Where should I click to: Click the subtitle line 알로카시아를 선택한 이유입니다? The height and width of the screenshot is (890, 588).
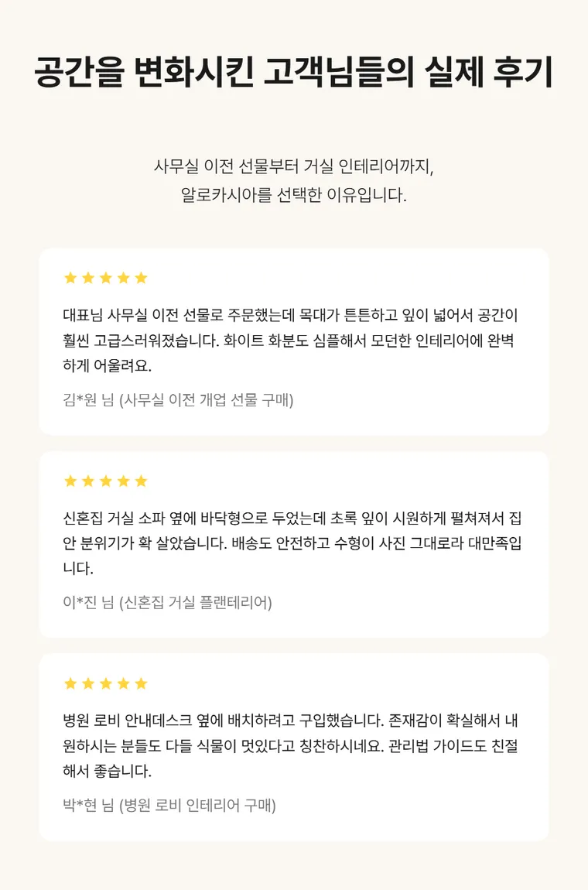(x=294, y=195)
